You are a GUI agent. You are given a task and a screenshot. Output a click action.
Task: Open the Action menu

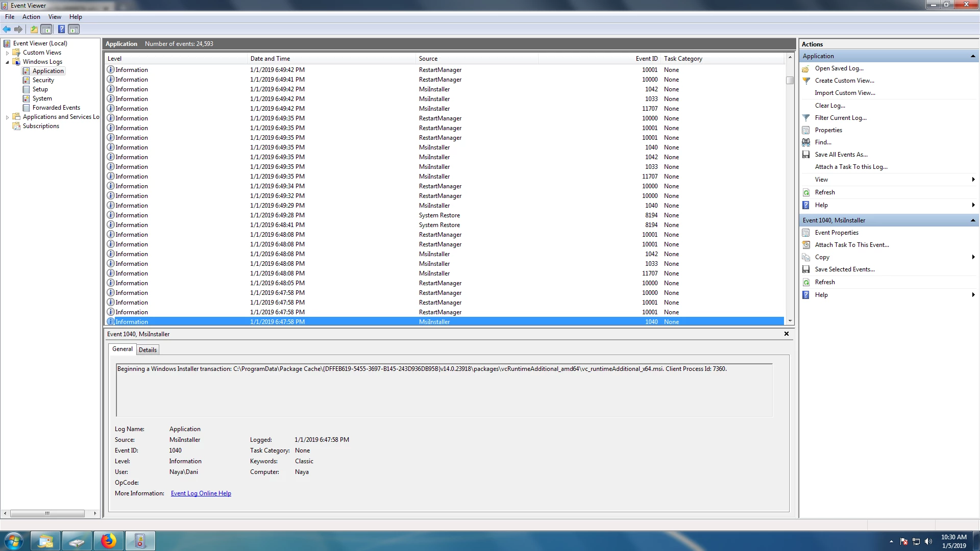tap(31, 17)
